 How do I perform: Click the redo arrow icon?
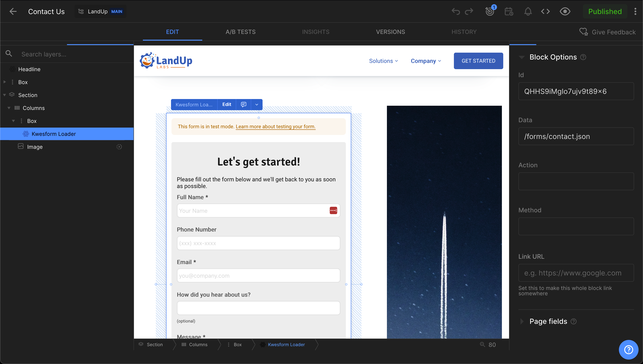pyautogui.click(x=469, y=11)
